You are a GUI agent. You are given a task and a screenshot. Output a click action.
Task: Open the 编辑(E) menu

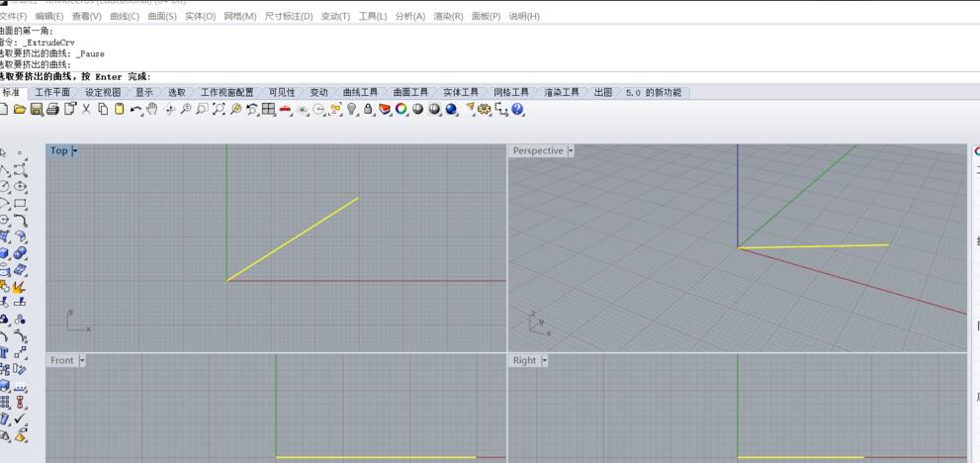pos(49,16)
